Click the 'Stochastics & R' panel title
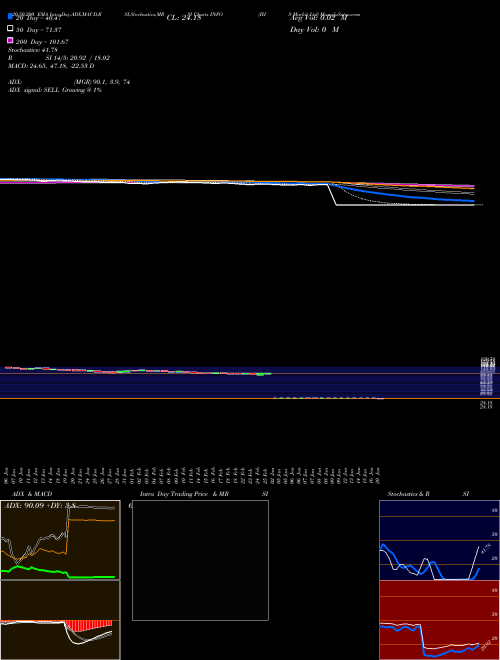500x660 pixels. [x=408, y=494]
